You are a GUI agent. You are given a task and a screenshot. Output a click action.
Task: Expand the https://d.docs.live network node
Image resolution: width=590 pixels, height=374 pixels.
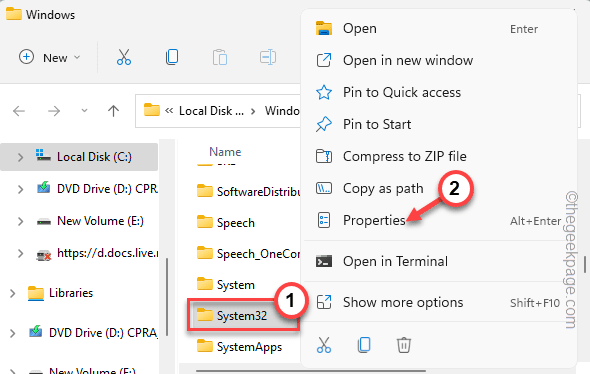point(20,254)
